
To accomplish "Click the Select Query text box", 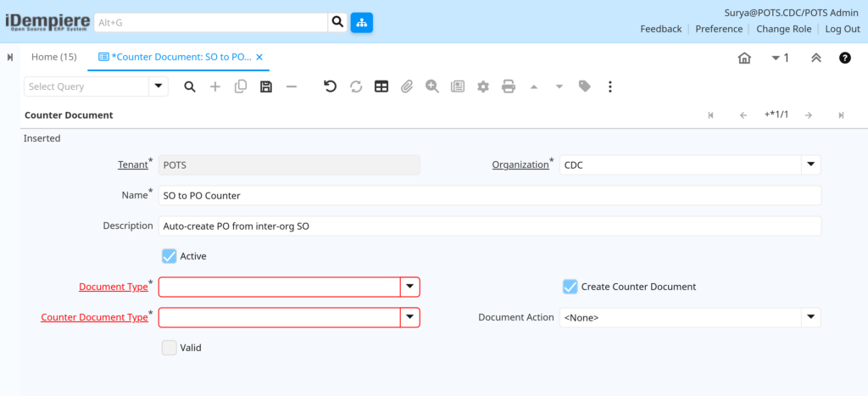I will [86, 86].
